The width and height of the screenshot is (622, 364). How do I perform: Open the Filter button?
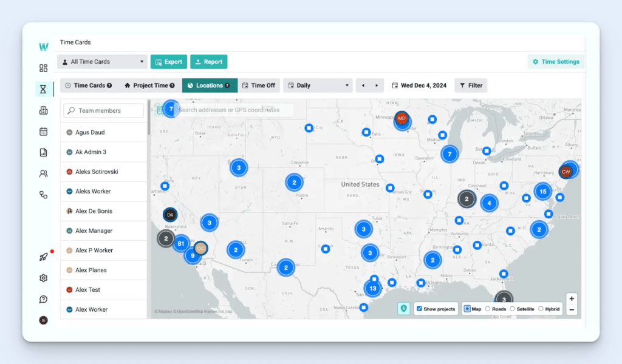(x=471, y=86)
